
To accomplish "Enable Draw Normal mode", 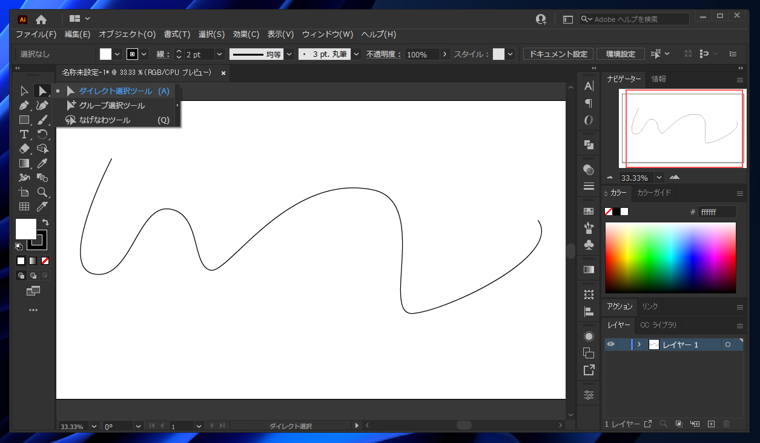I will pos(21,275).
